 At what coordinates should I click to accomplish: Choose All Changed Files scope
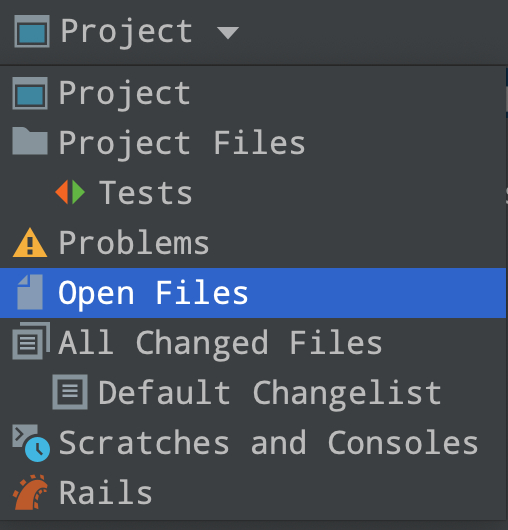(253, 342)
